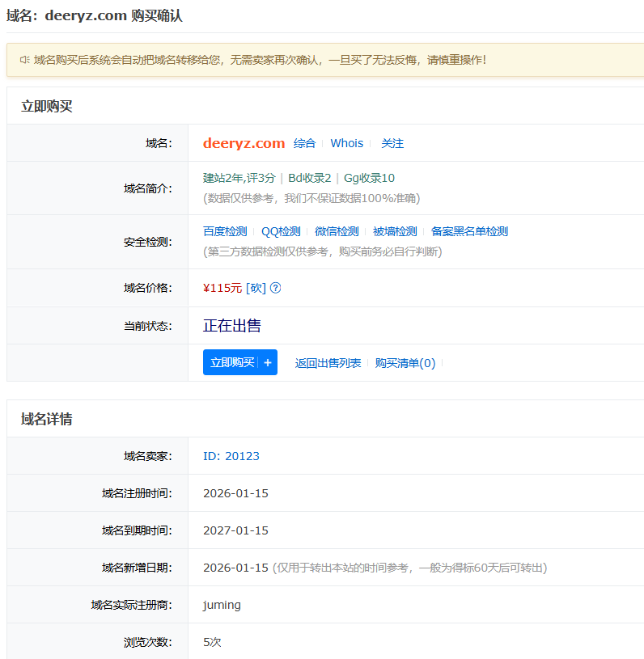Open the 购买清单(0) cart link
Viewport: 644px width, 659px height.
[405, 363]
